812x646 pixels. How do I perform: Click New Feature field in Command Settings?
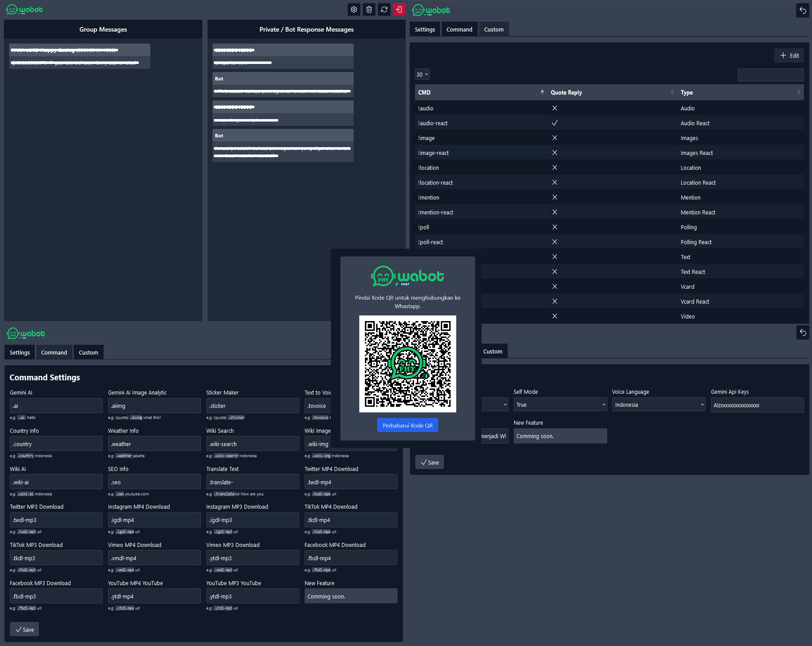coord(351,596)
